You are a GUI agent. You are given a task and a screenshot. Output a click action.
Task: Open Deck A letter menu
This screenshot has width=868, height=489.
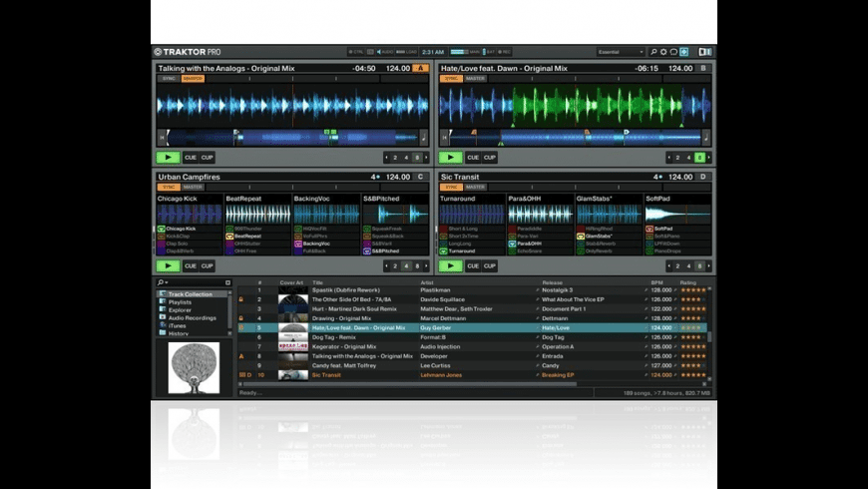click(x=421, y=68)
